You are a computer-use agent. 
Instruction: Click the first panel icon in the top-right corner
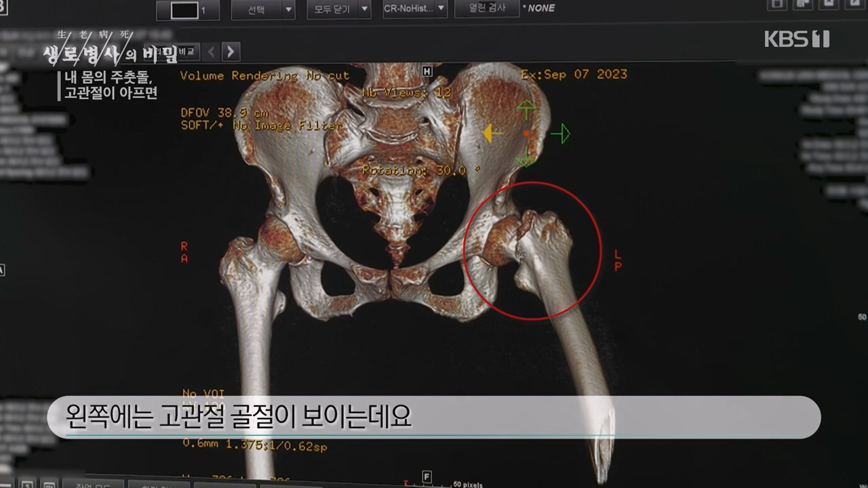tap(776, 5)
